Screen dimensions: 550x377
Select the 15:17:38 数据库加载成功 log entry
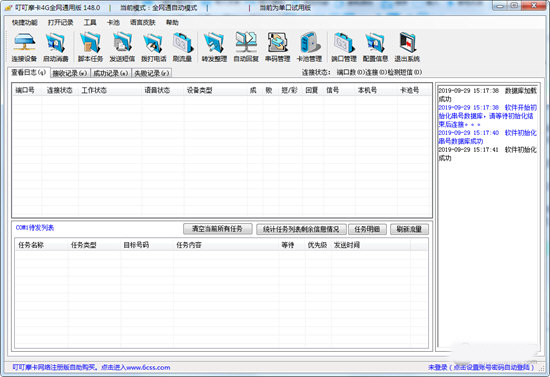[487, 95]
